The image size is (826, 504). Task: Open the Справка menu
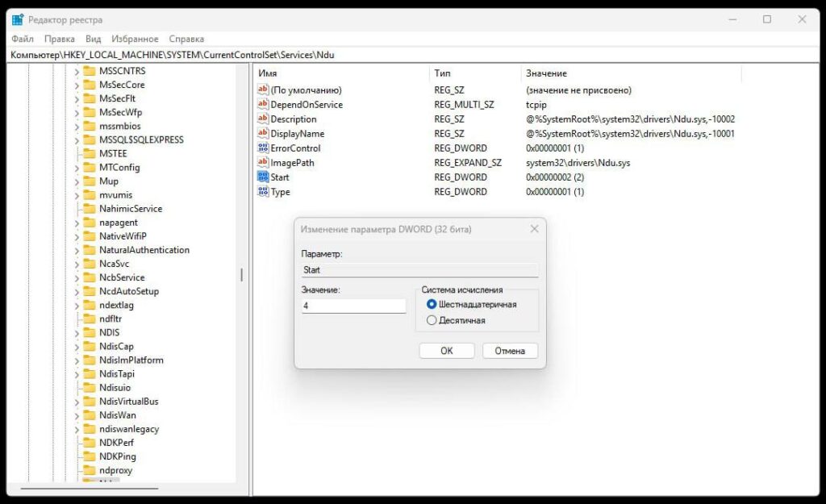point(186,39)
